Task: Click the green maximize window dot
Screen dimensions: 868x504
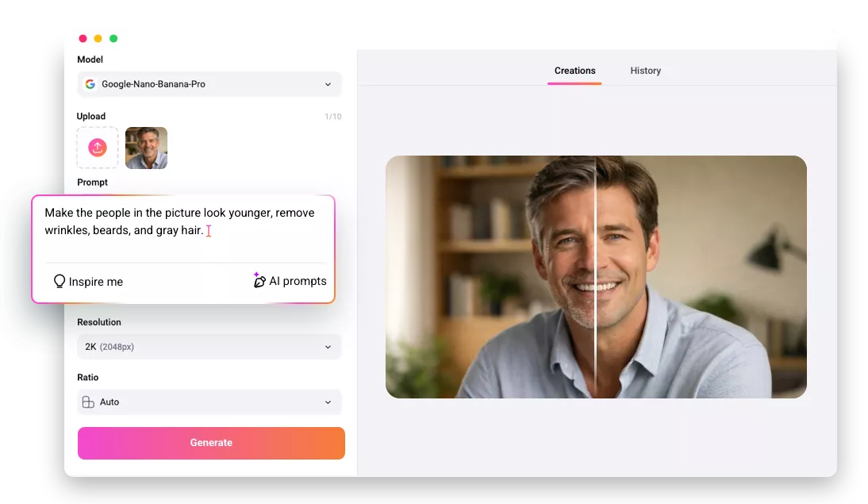Action: 113,38
